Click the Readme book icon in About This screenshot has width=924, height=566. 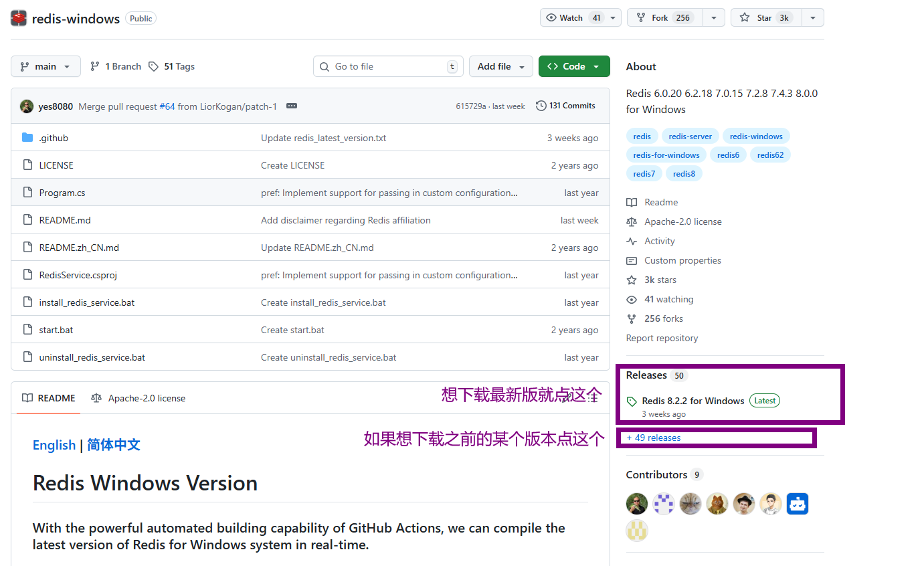(632, 202)
